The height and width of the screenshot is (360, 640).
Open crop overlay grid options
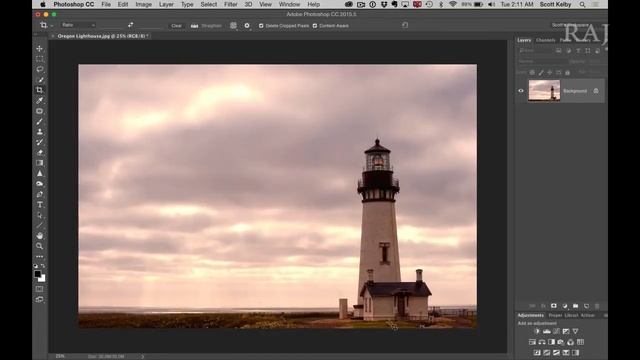pyautogui.click(x=233, y=25)
